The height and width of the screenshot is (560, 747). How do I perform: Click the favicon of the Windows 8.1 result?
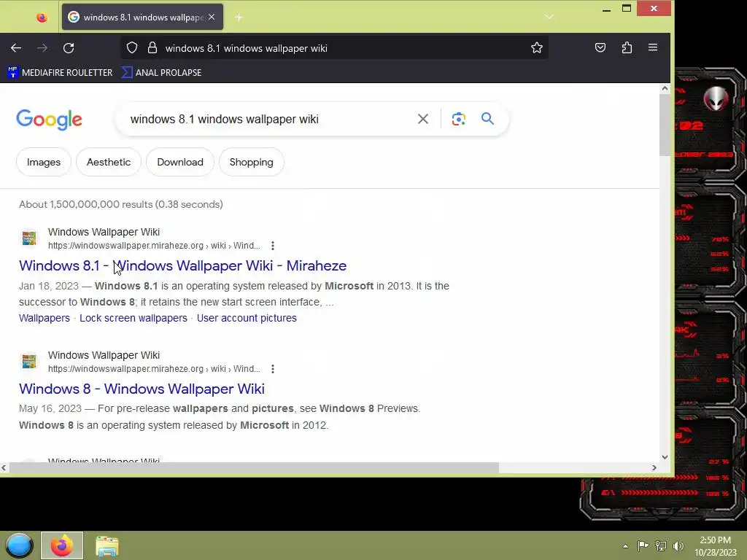pos(29,238)
